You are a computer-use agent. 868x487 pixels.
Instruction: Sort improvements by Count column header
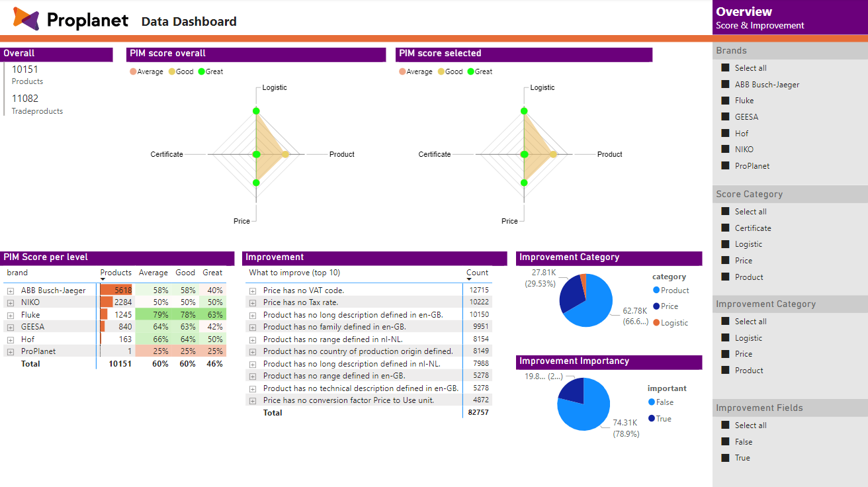pos(477,273)
